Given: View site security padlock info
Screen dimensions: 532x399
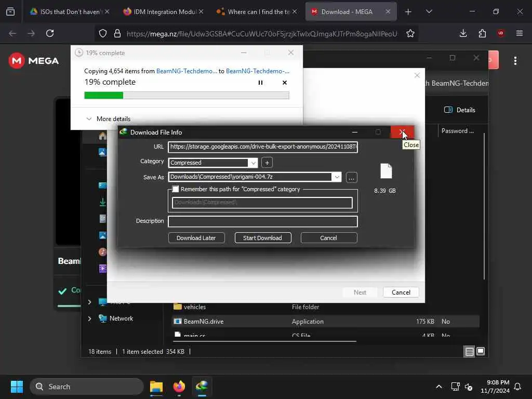Looking at the screenshot, I should click(117, 33).
